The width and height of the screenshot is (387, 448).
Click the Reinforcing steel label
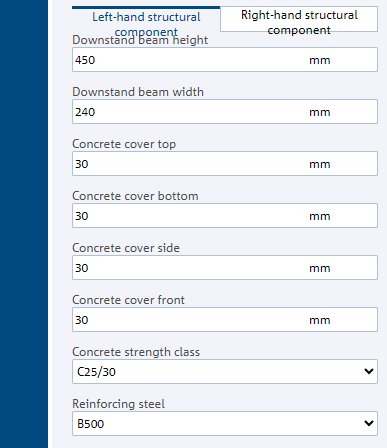(118, 404)
